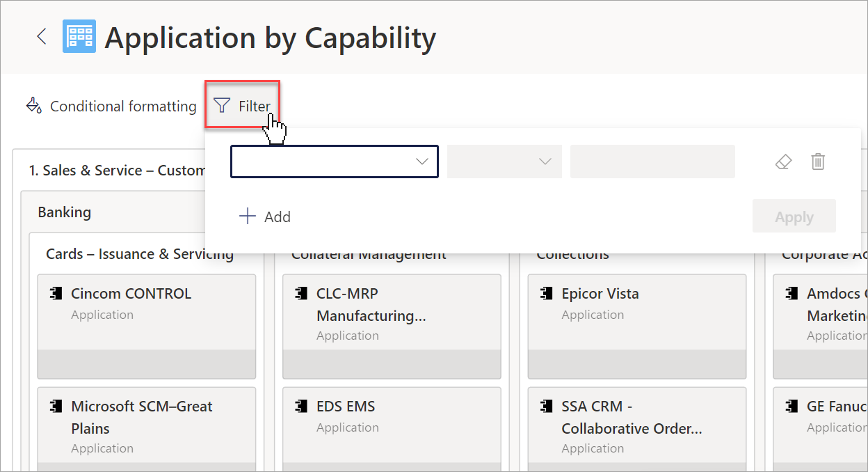
Task: Click the back arrow beside the title
Action: pos(42,37)
